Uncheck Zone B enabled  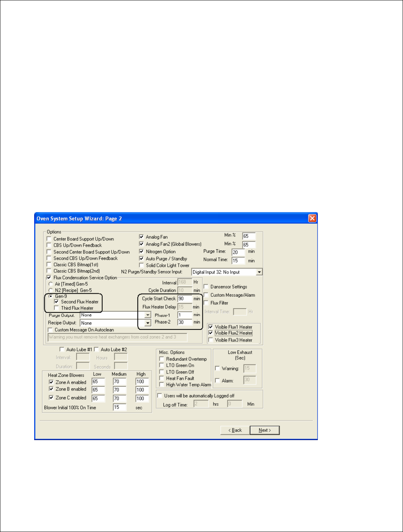[51, 389]
